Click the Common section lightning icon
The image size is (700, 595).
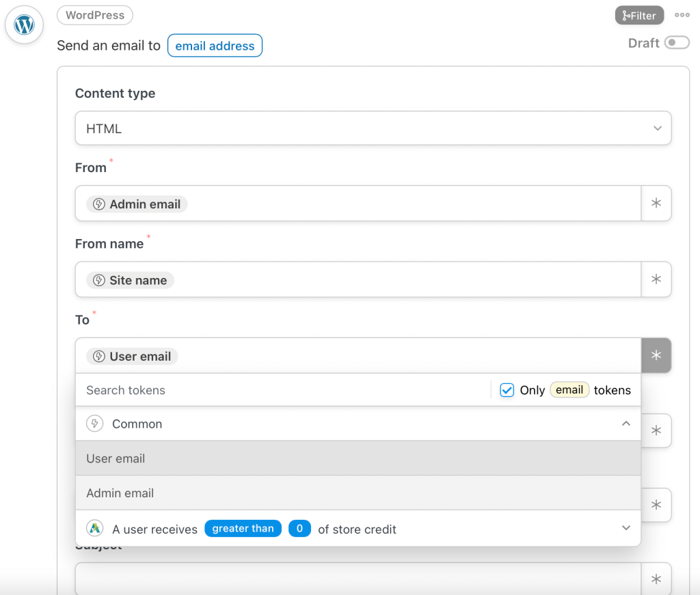click(x=94, y=424)
